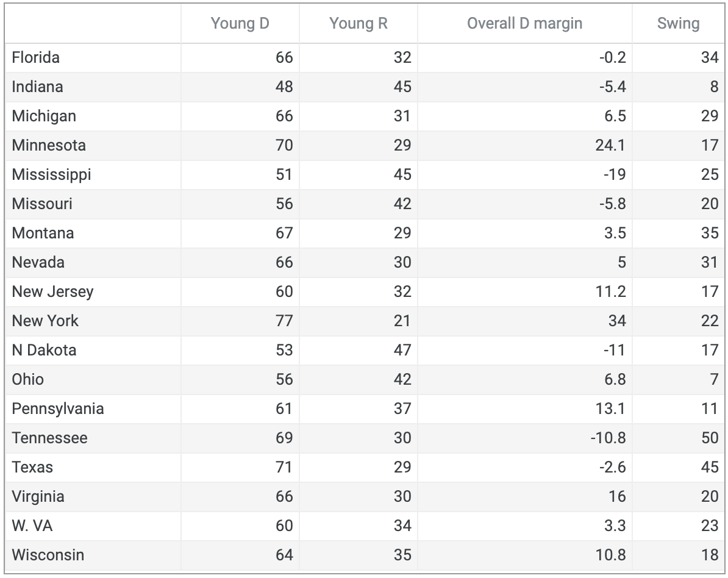Image resolution: width=728 pixels, height=578 pixels.
Task: Click the Swing column header
Action: tap(678, 24)
